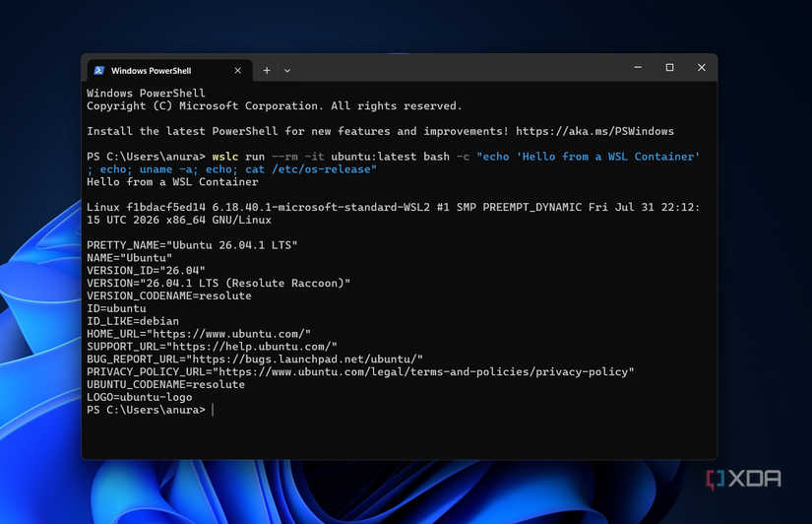
Task: Expand the new tab profile dropdown
Action: (x=287, y=71)
